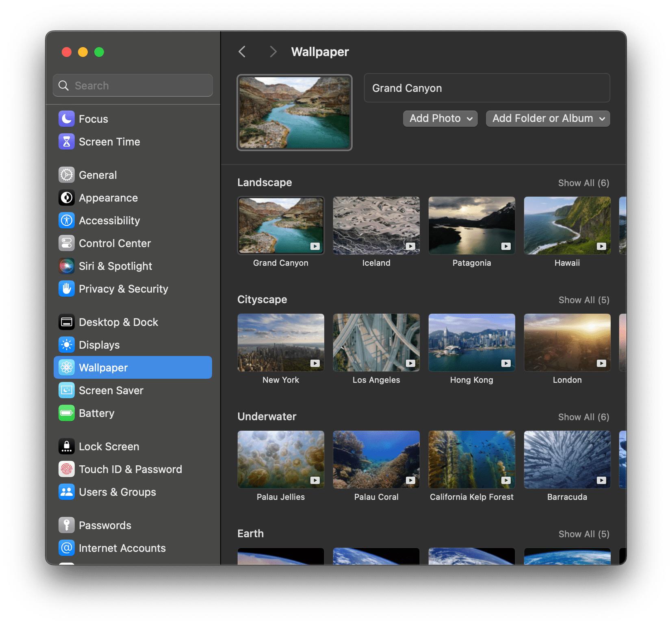The image size is (672, 625).
Task: Open Screen Saver in the sidebar
Action: (x=66, y=390)
